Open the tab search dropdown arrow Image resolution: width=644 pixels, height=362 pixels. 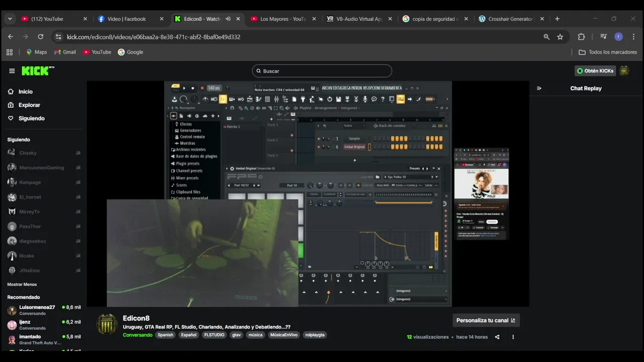[10, 19]
